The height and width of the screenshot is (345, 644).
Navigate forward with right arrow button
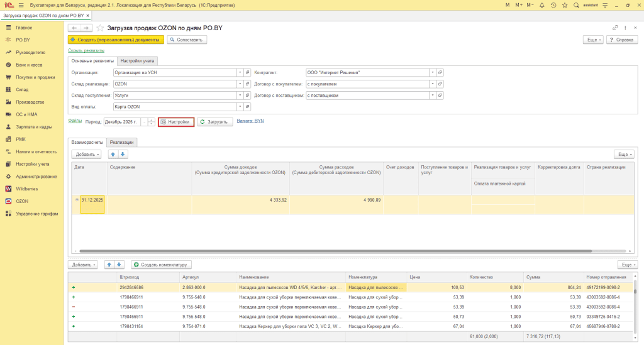[86, 28]
